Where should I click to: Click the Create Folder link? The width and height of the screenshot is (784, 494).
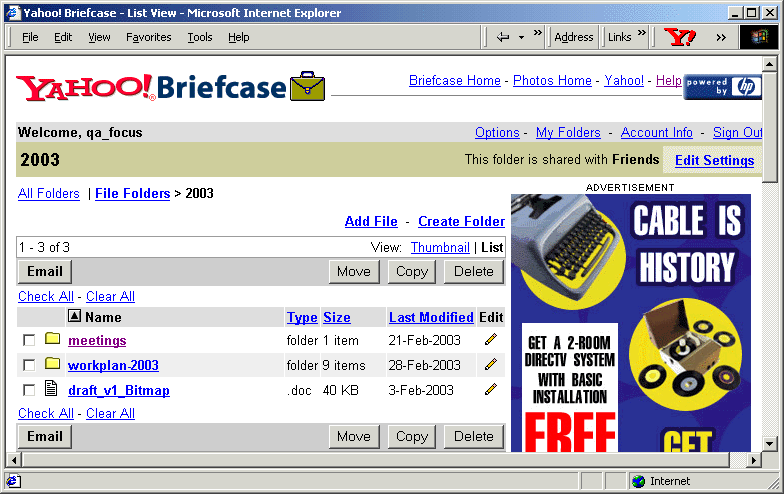pyautogui.click(x=462, y=222)
